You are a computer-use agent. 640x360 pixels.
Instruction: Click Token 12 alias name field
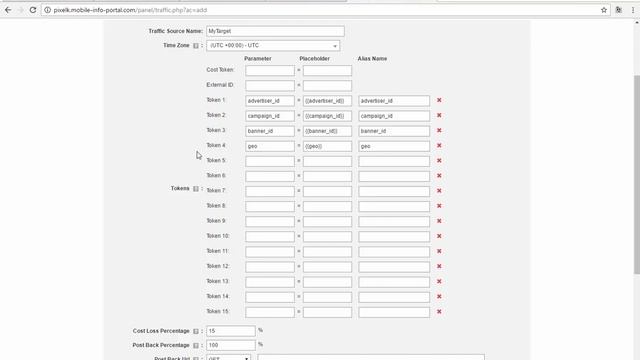coord(394,267)
